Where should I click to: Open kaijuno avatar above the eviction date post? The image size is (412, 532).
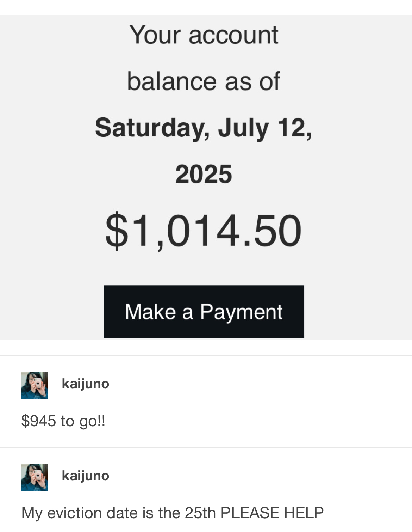click(x=34, y=477)
